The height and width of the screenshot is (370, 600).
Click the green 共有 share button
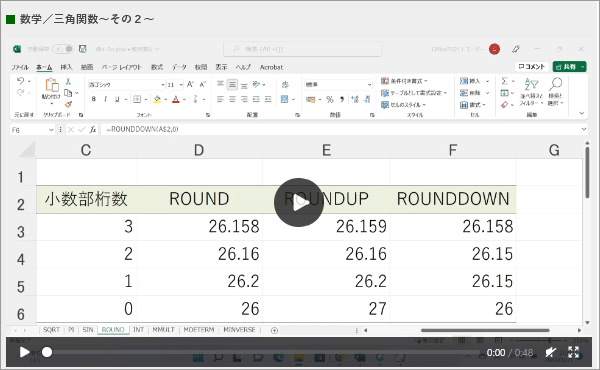[569, 67]
